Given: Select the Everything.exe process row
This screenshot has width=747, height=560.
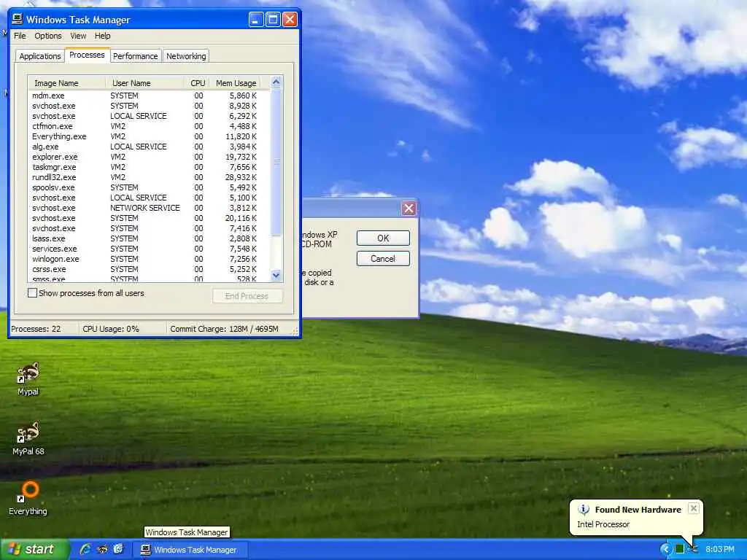Looking at the screenshot, I should [x=148, y=136].
